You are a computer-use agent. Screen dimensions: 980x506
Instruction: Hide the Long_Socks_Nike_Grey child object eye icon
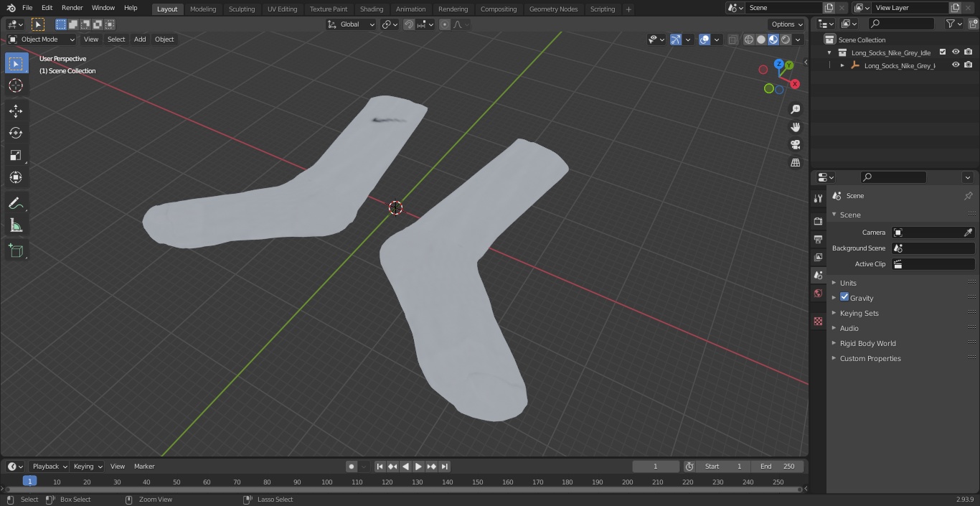coord(956,65)
